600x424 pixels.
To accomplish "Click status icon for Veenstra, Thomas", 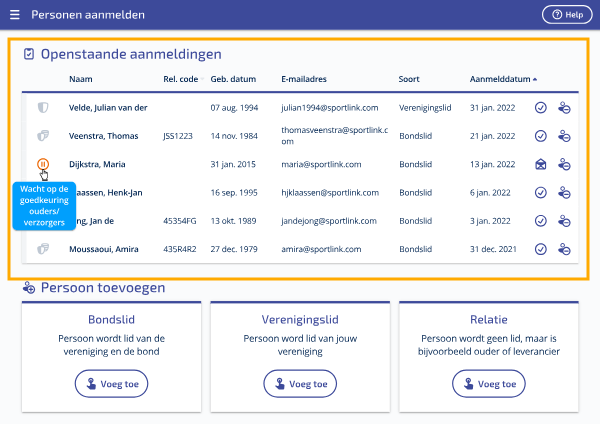I will pyautogui.click(x=43, y=136).
